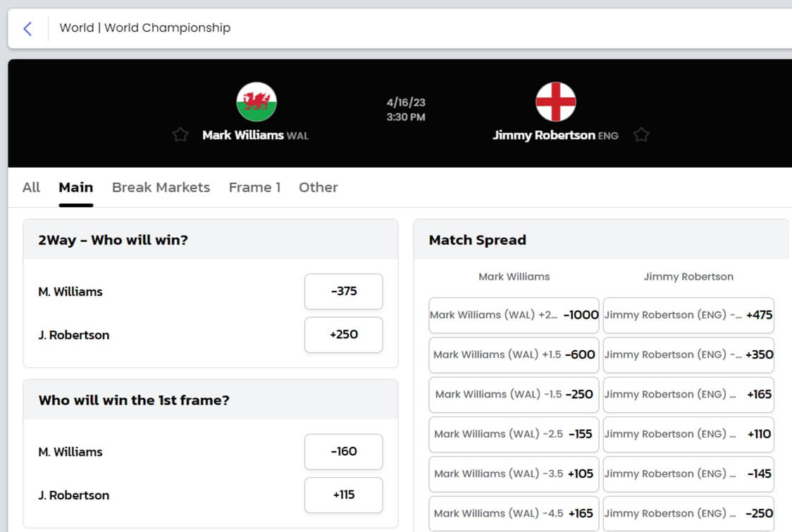Viewport: 792px width, 532px height.
Task: Open the Other tab
Action: click(318, 187)
